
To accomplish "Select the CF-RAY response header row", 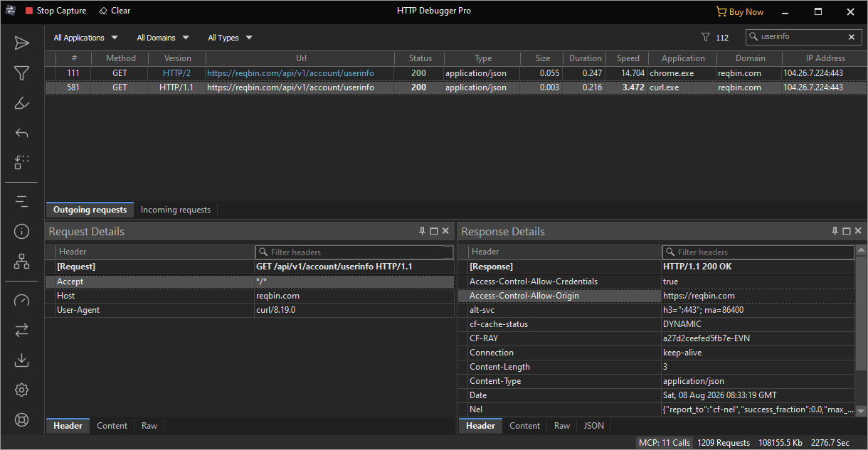I will (657, 338).
